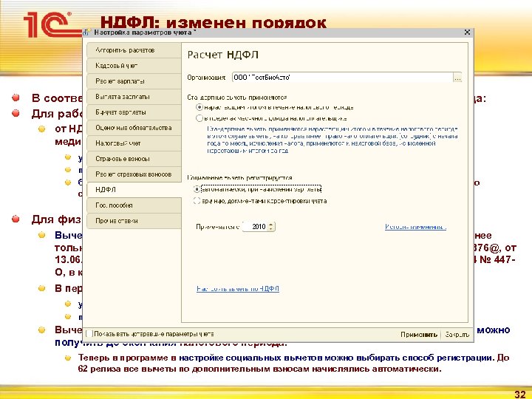Image resolution: width=532 pixels, height=399 pixels.
Task: Open the Настроить вычеты по НДФЛ link
Action: click(x=238, y=289)
